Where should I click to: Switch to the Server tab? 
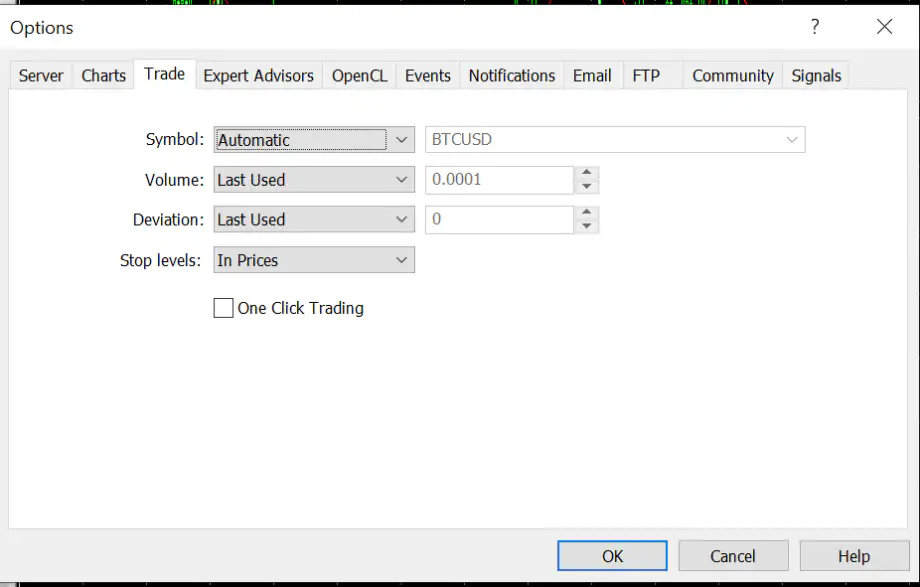(41, 76)
